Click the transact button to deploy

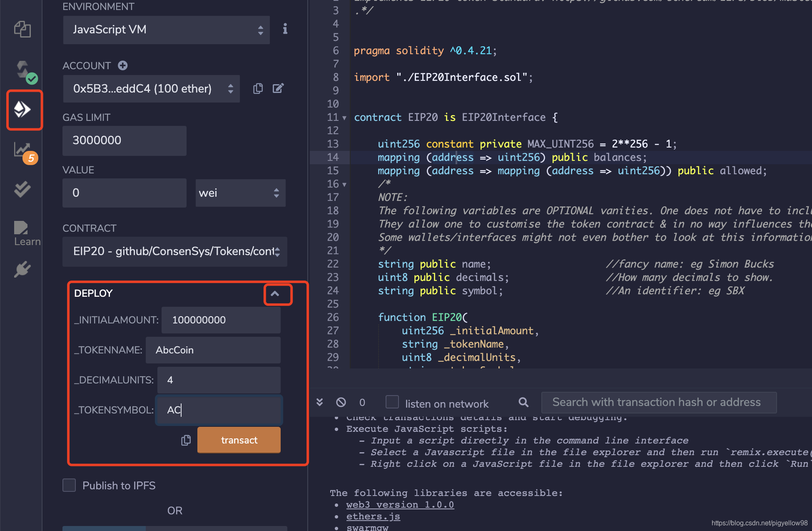239,440
